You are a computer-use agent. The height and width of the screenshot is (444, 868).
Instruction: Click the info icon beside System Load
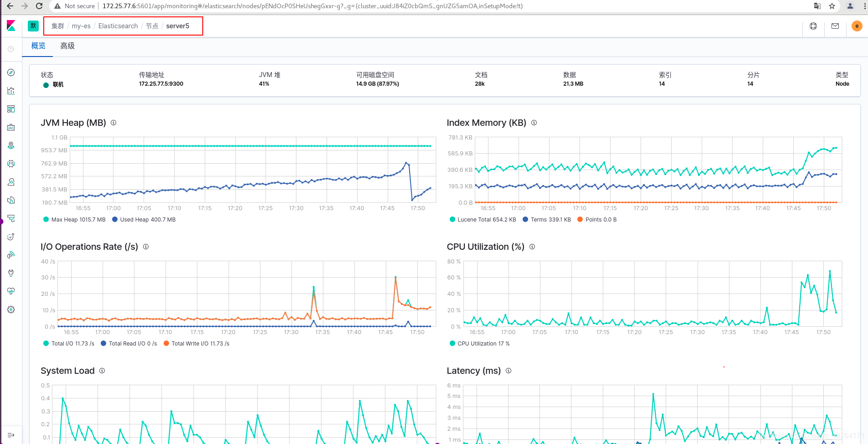[102, 371]
